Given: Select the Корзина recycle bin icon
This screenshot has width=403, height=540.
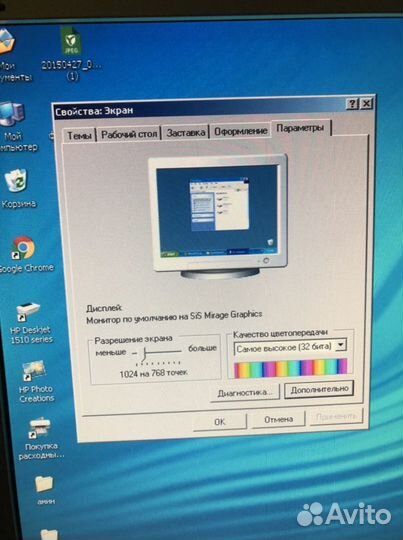Looking at the screenshot, I should 18,188.
